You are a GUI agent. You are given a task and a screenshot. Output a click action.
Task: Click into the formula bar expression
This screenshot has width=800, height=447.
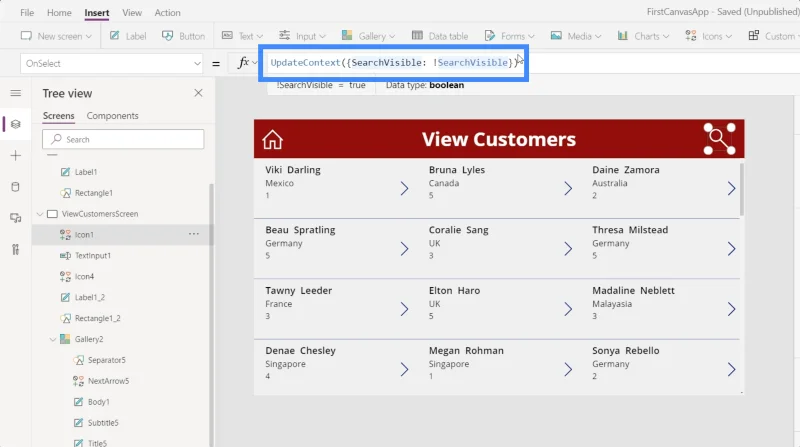click(393, 62)
